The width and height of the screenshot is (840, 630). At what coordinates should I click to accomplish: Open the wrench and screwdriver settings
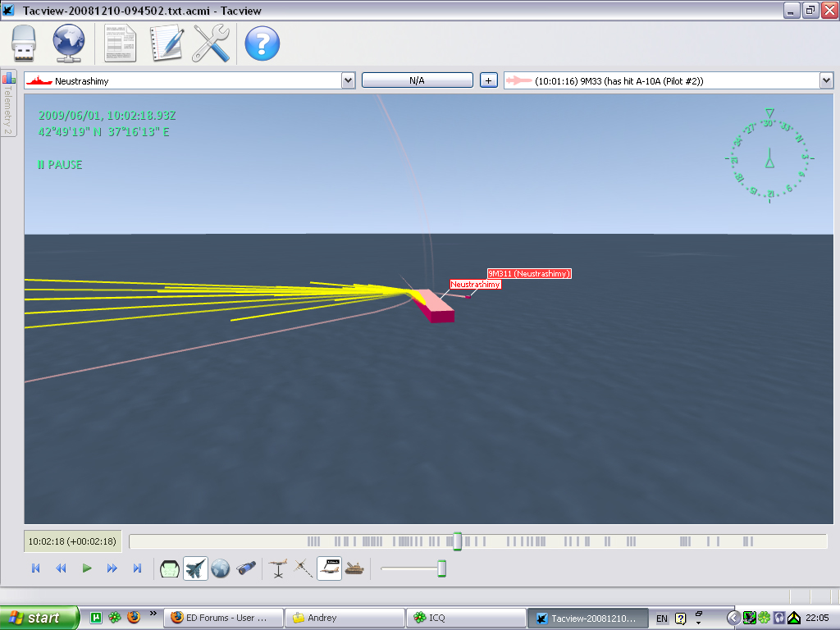pos(211,43)
